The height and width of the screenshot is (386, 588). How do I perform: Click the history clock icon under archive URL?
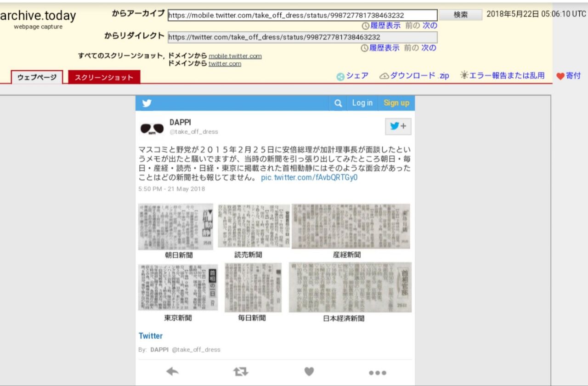coord(366,26)
